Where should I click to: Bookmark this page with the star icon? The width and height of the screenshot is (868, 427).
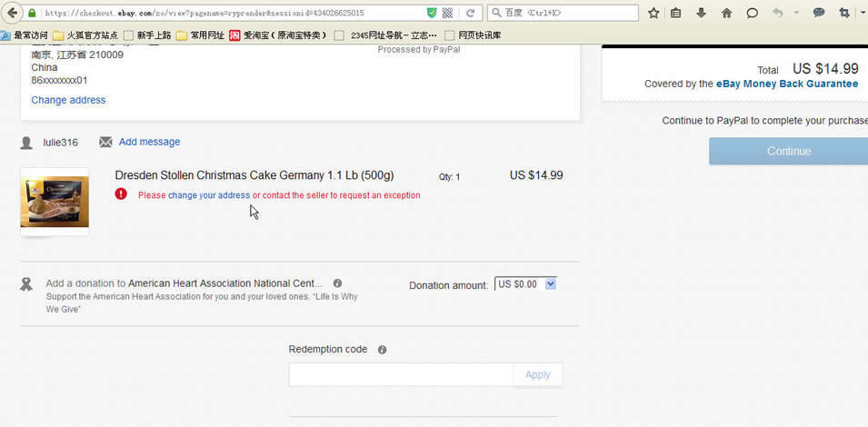point(653,14)
